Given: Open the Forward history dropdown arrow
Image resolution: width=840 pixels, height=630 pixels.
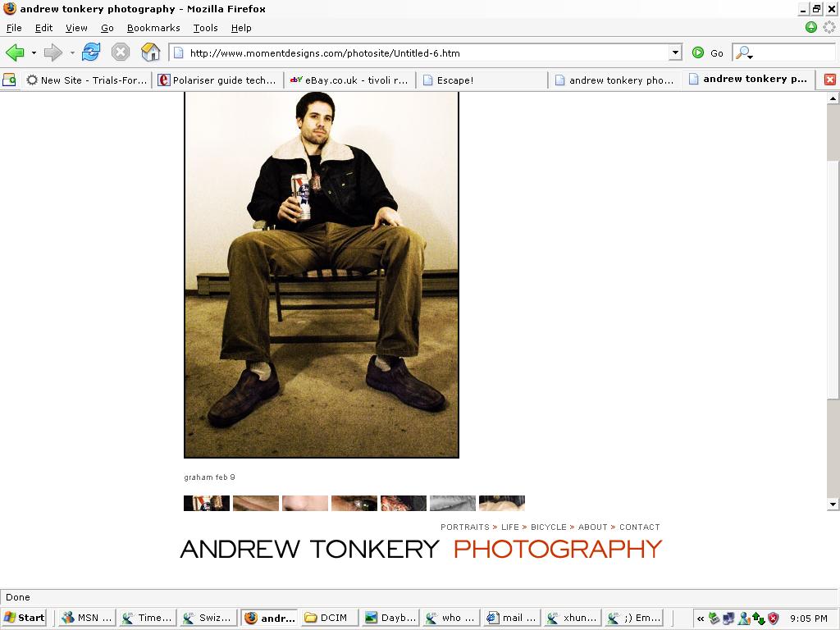Looking at the screenshot, I should coord(72,53).
